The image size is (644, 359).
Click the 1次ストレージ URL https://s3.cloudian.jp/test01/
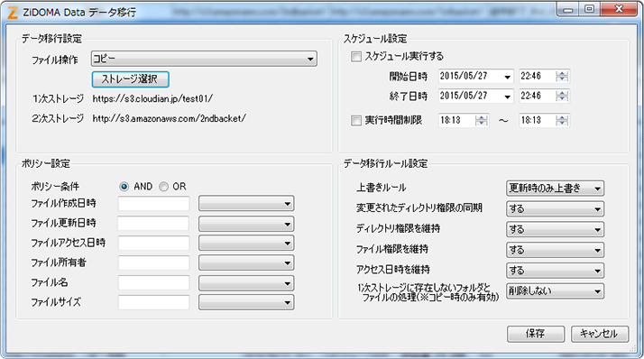(152, 98)
